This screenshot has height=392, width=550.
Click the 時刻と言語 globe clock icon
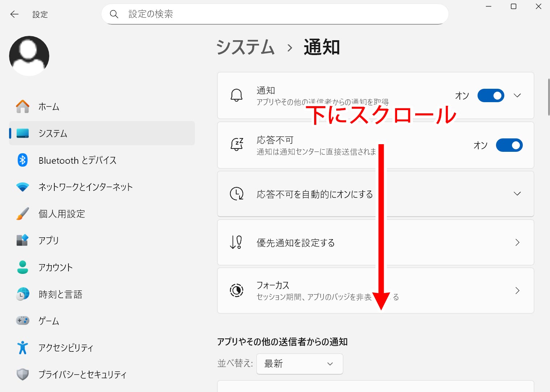[22, 294]
